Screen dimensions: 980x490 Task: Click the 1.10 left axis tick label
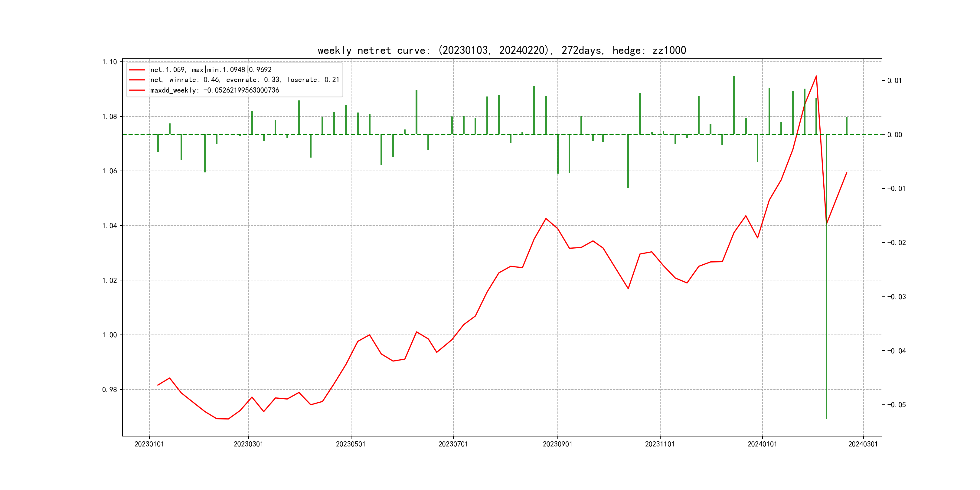(109, 62)
